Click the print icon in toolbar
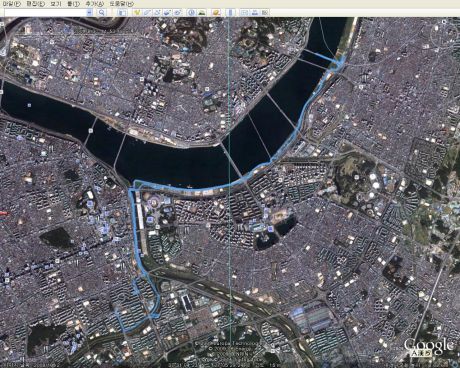The width and height of the screenshot is (460, 368). tap(255, 13)
